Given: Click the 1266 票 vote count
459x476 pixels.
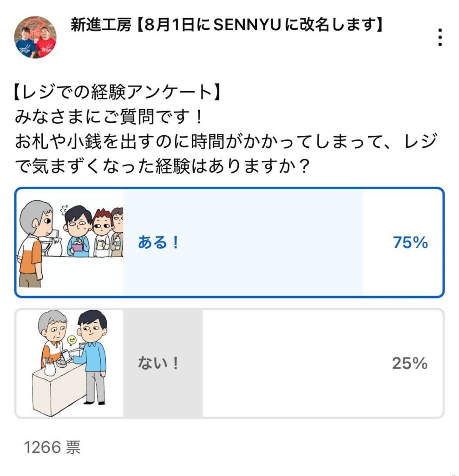Looking at the screenshot, I should [x=52, y=447].
